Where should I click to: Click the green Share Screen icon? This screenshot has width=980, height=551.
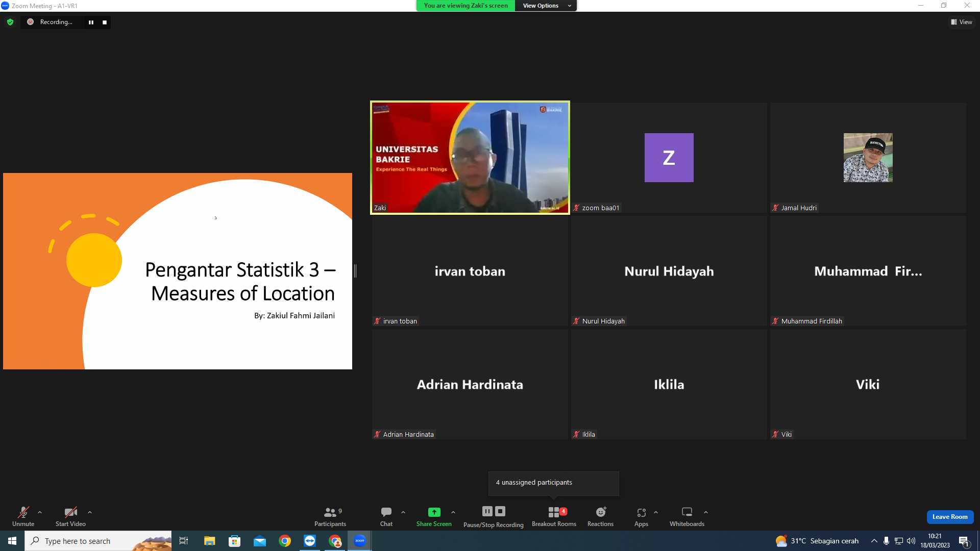pyautogui.click(x=434, y=512)
